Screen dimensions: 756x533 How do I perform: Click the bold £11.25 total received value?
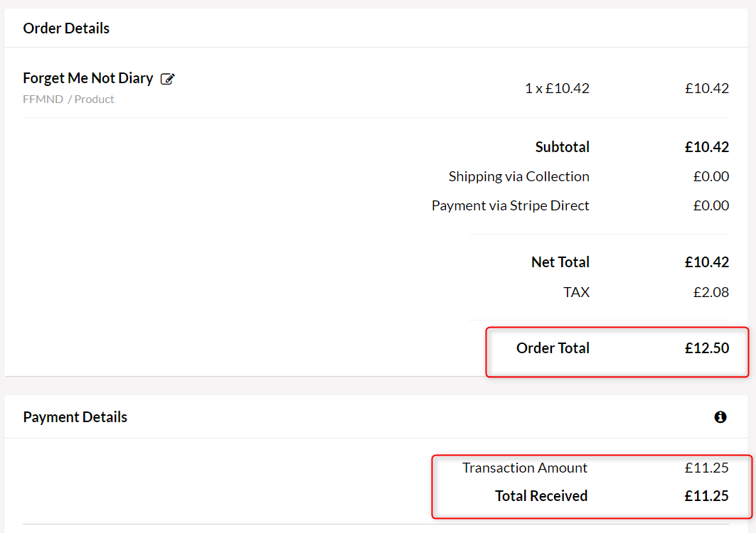[706, 496]
